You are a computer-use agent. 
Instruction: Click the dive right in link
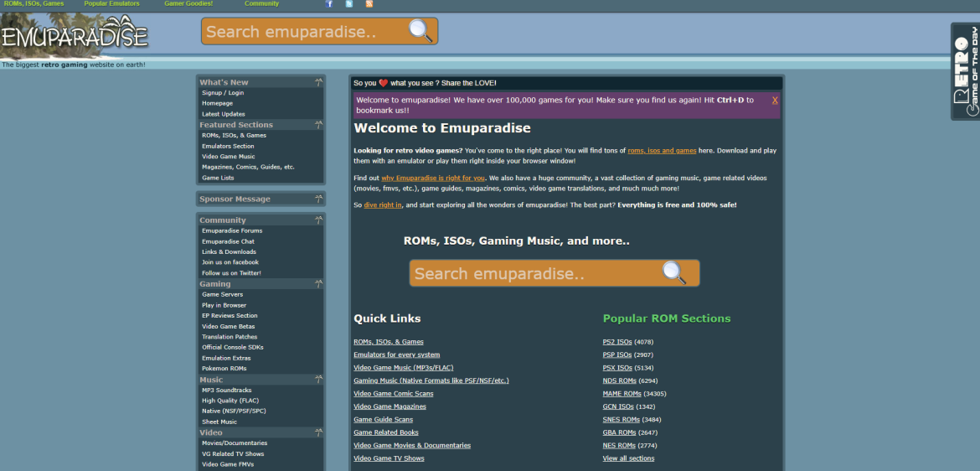tap(383, 205)
